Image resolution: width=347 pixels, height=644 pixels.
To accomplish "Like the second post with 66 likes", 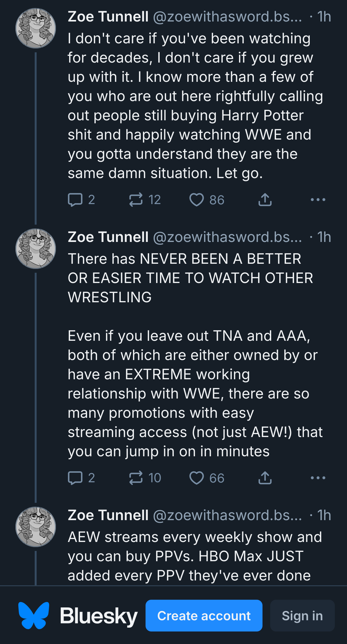I will click(207, 478).
